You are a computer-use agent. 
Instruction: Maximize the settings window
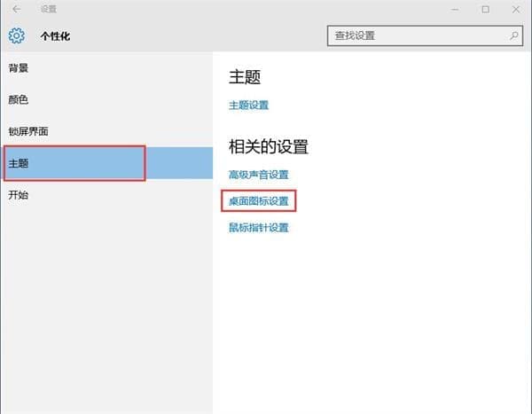point(486,9)
